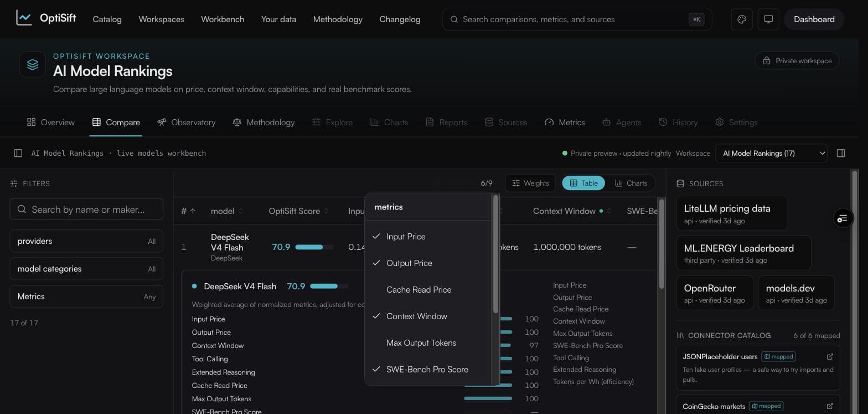Click the monitor display icon button
The width and height of the screenshot is (868, 414).
[768, 19]
